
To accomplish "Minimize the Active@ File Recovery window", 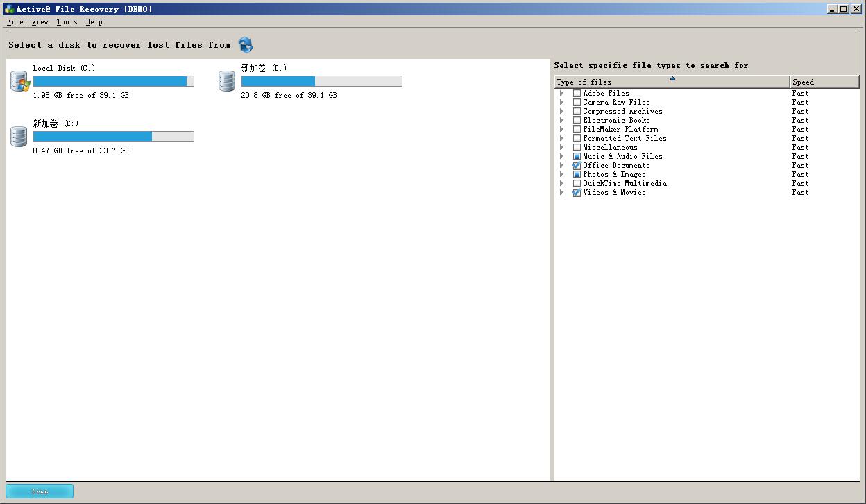I will point(833,9).
